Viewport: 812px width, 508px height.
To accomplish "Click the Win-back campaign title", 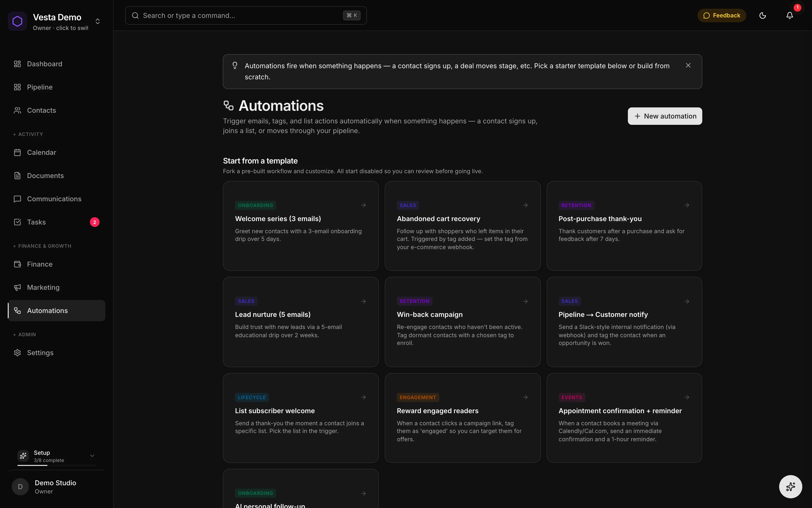I will click(x=429, y=314).
